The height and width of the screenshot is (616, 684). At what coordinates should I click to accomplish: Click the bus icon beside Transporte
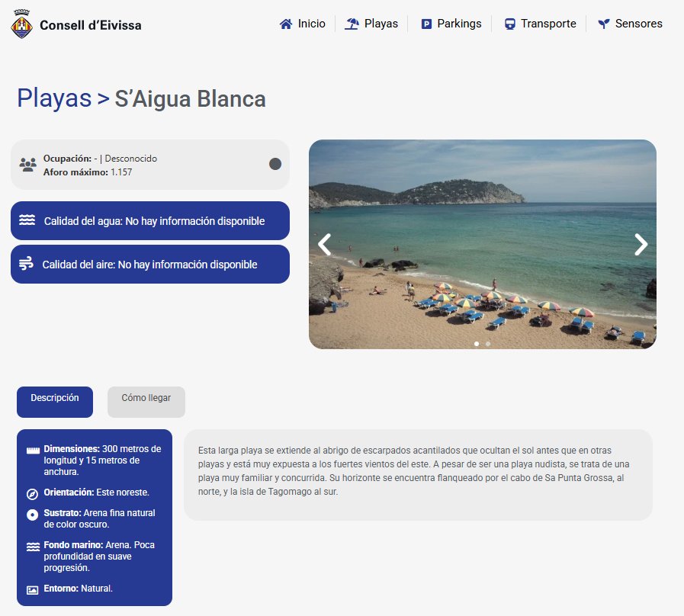tap(510, 24)
